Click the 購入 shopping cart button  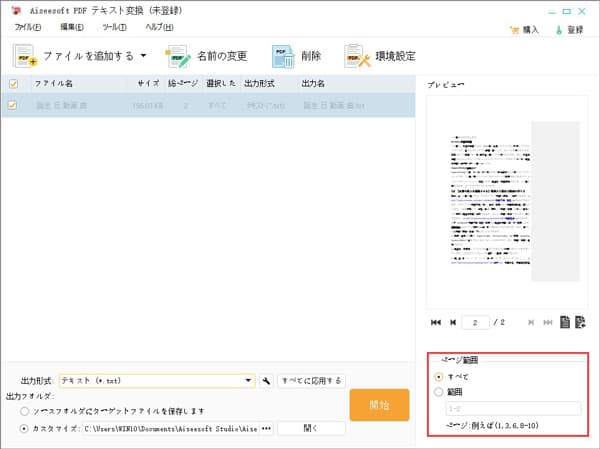point(524,30)
